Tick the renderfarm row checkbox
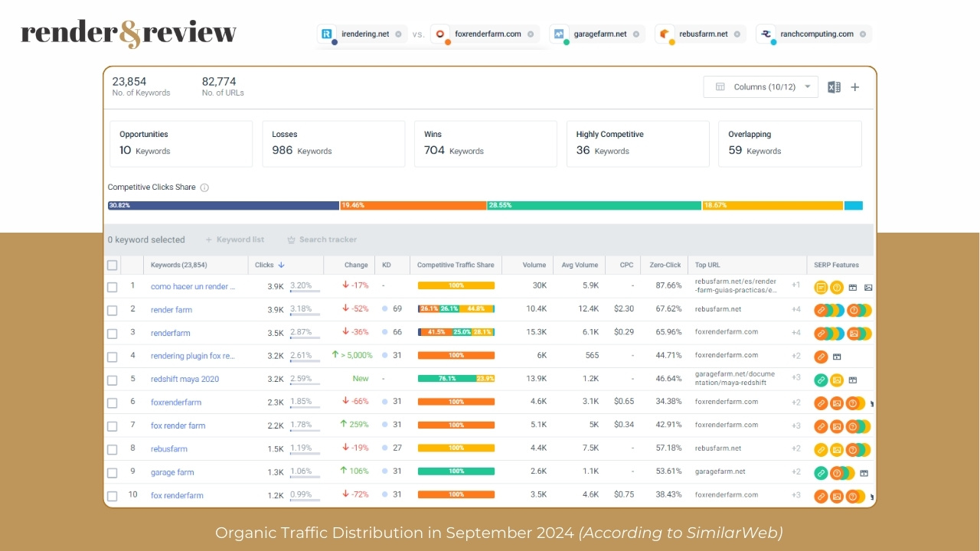Image resolution: width=980 pixels, height=551 pixels. [113, 333]
